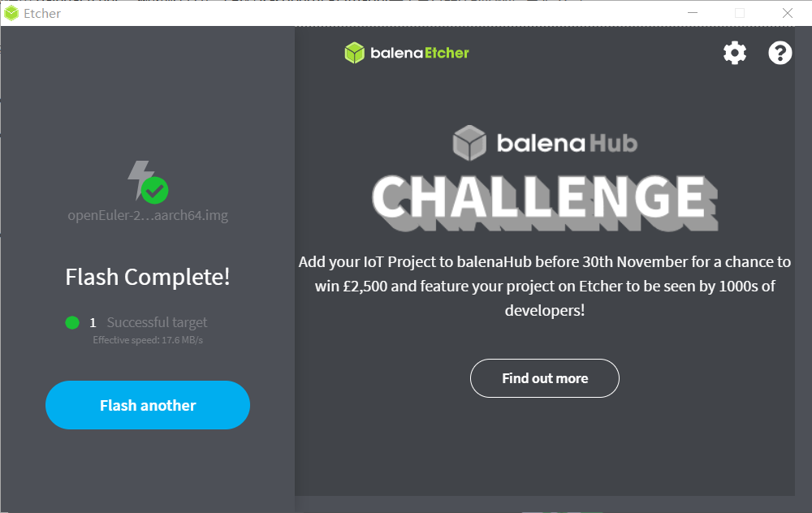Viewport: 812px width, 513px height.
Task: Click the Flash Complete! heading
Action: 148,277
